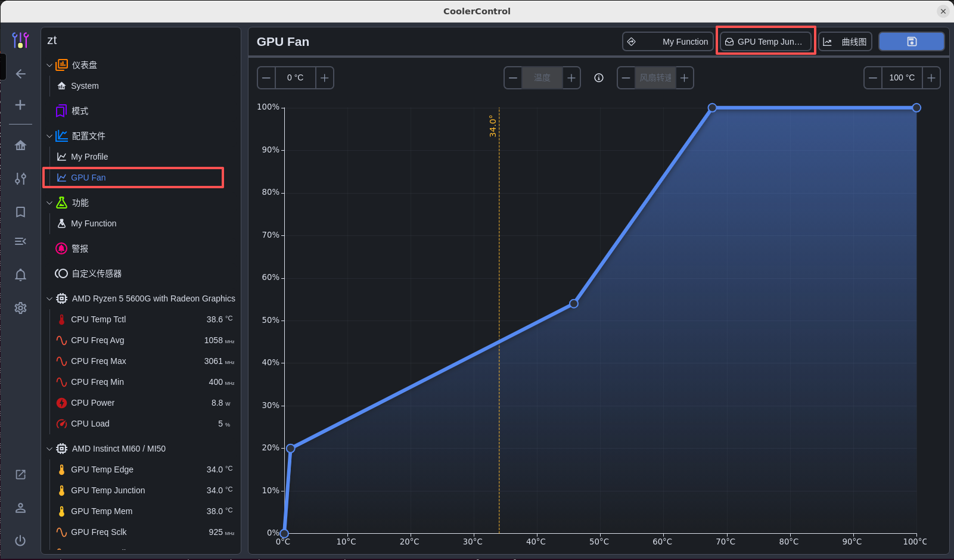The image size is (954, 560).
Task: Collapse the AMD Ryzen 5 5600G device section
Action: click(49, 298)
